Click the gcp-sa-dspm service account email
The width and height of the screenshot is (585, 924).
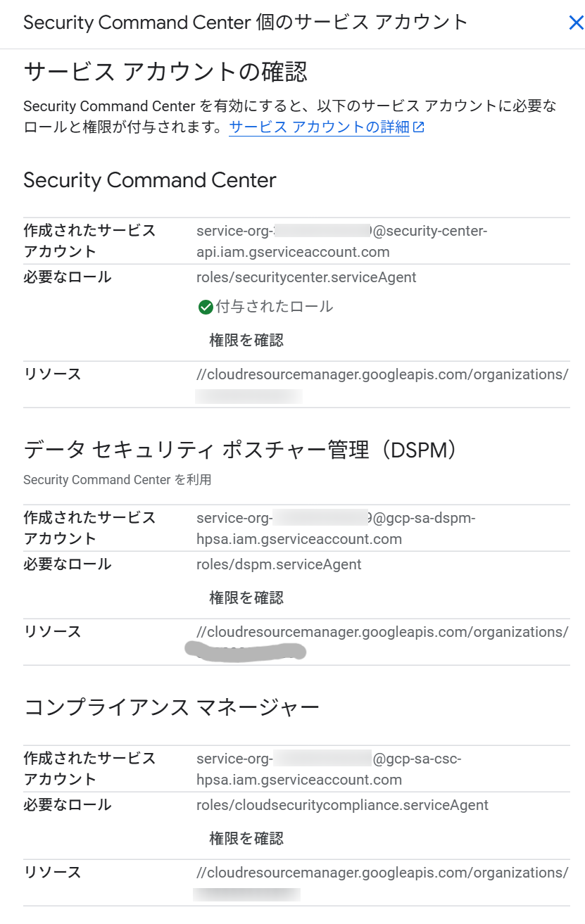coord(336,529)
